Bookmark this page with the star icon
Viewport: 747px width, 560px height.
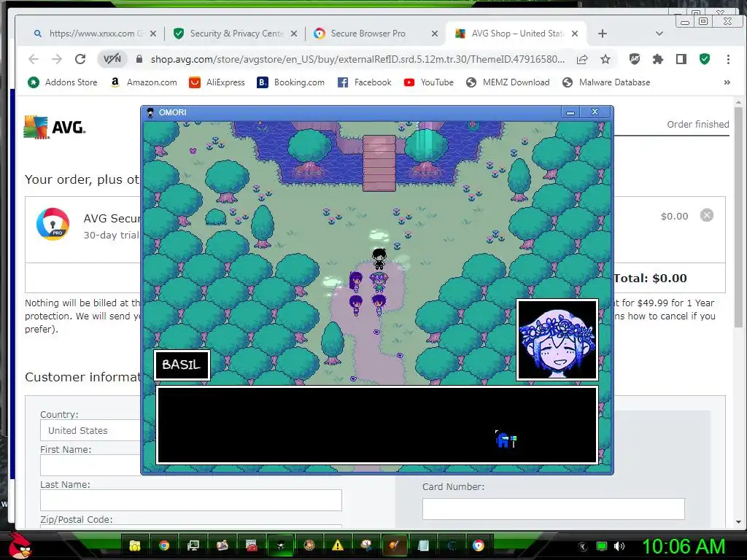[x=605, y=59]
